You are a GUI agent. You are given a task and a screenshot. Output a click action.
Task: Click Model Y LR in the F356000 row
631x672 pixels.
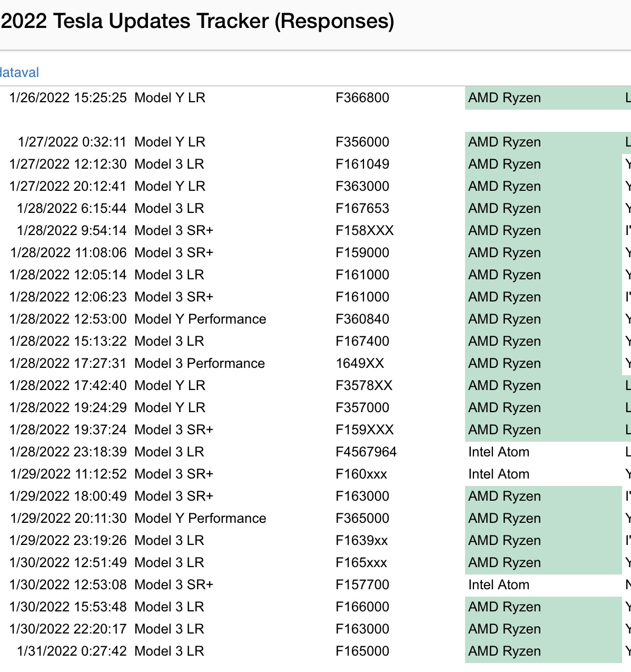(170, 142)
